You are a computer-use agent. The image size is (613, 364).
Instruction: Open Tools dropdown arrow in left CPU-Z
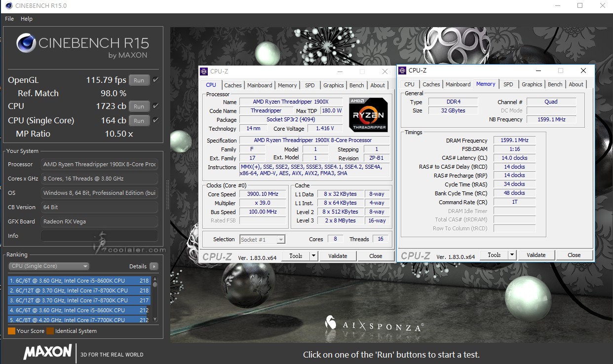pos(313,256)
